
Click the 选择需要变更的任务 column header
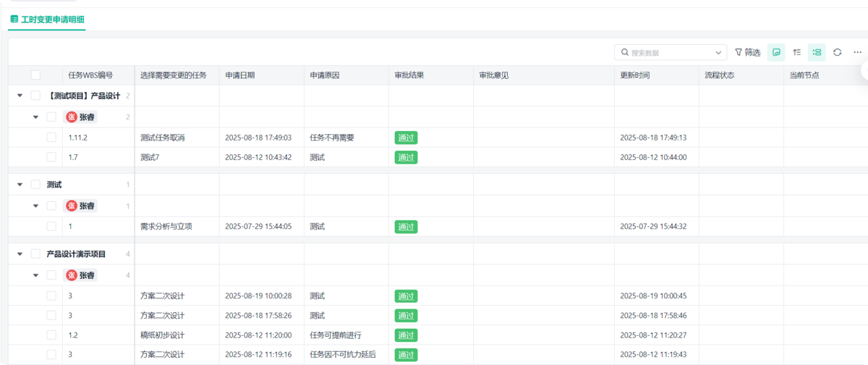pos(176,75)
